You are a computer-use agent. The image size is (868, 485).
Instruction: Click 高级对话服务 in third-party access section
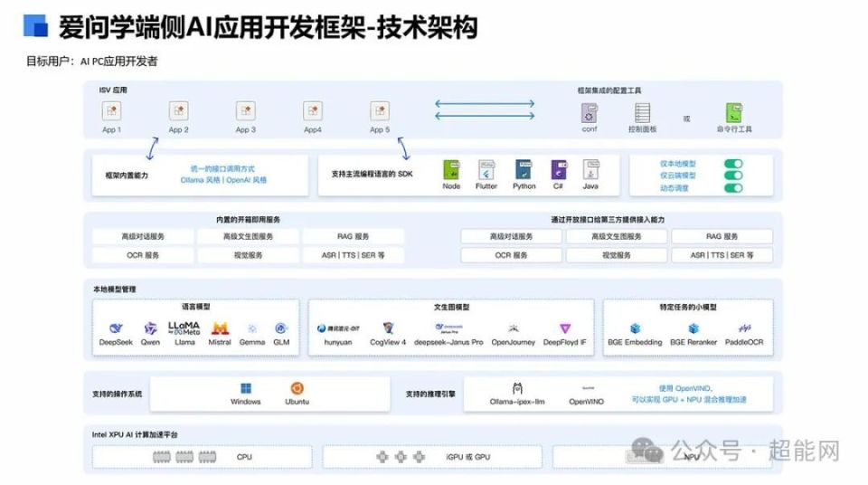tap(511, 237)
